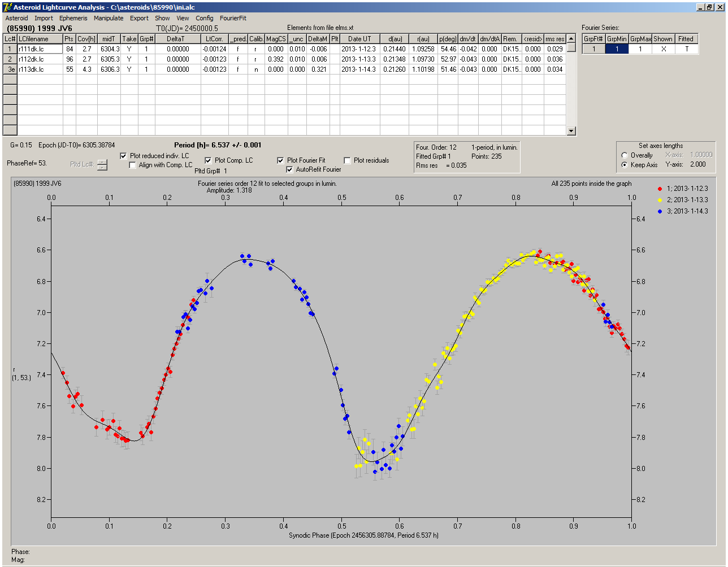728x567 pixels.
Task: Click the Fitted T cell in Fourier Series
Action: 686,49
